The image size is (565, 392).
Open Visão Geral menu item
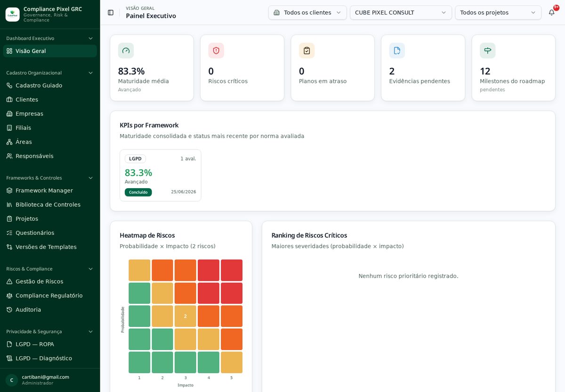[x=50, y=51]
